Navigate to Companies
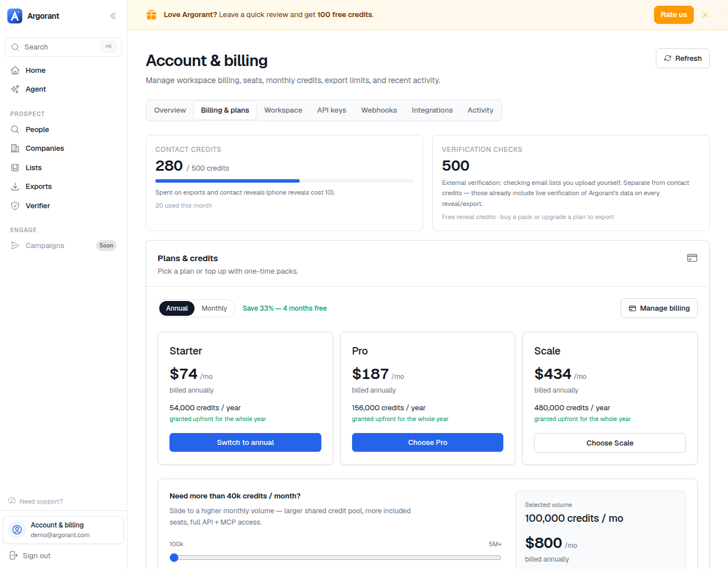Image resolution: width=728 pixels, height=569 pixels. (x=64, y=149)
